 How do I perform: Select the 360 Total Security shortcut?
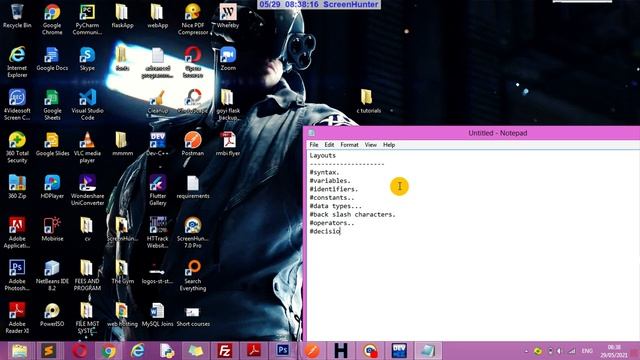tap(17, 147)
